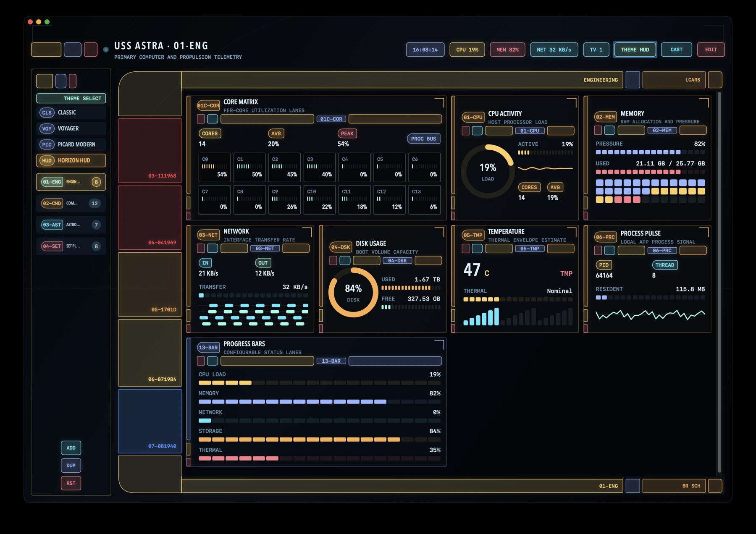Select the Voyager theme option
The height and width of the screenshot is (534, 756).
coord(71,128)
